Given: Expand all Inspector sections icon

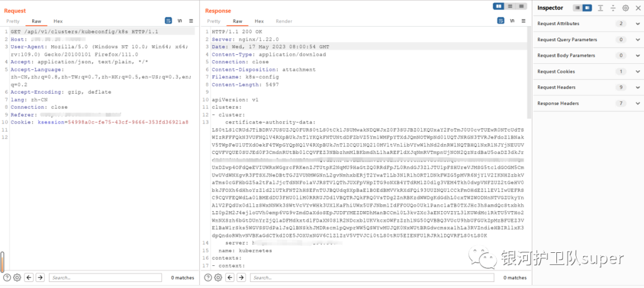Looking at the screenshot, I should [600, 8].
